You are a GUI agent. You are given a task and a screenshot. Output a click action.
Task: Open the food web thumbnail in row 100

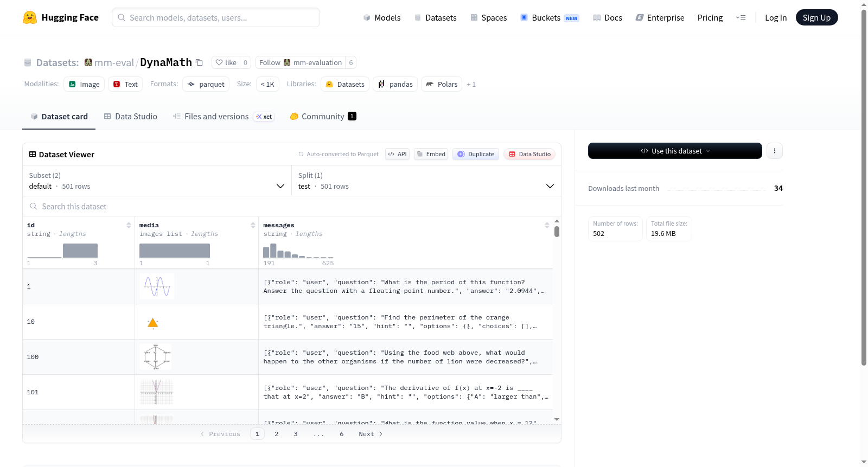click(x=156, y=357)
